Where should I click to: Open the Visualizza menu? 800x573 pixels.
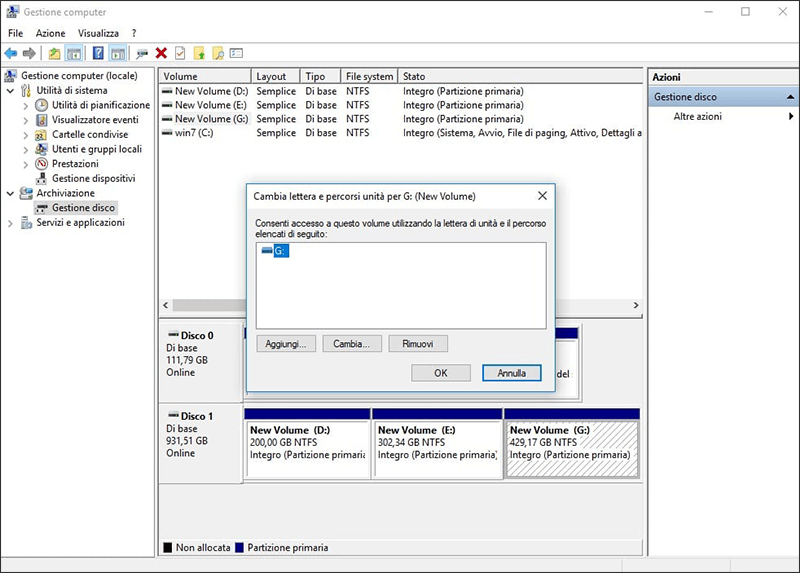[x=98, y=33]
